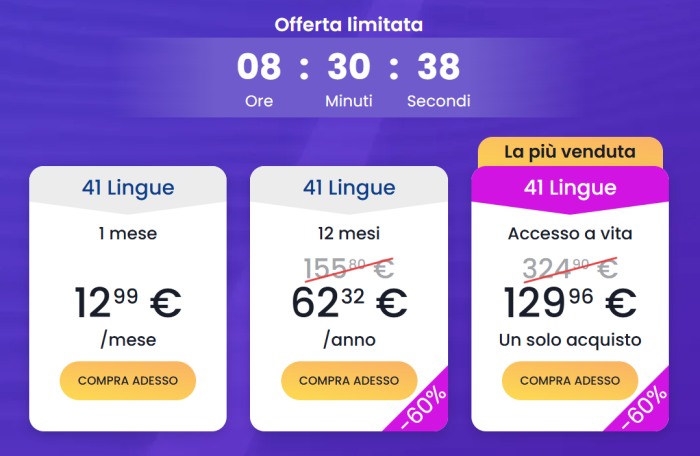Click the crossed-out 324.90 € price
700x456 pixels.
coord(570,267)
